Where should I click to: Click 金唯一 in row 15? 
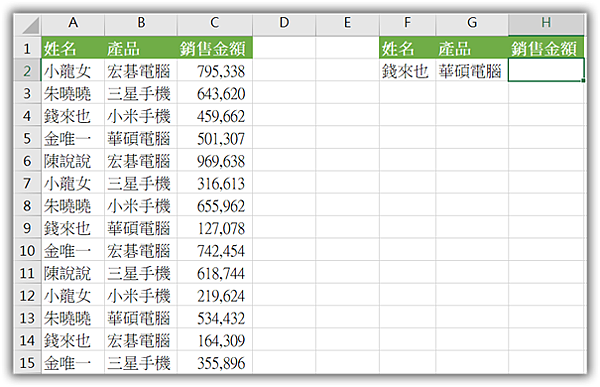pos(67,363)
